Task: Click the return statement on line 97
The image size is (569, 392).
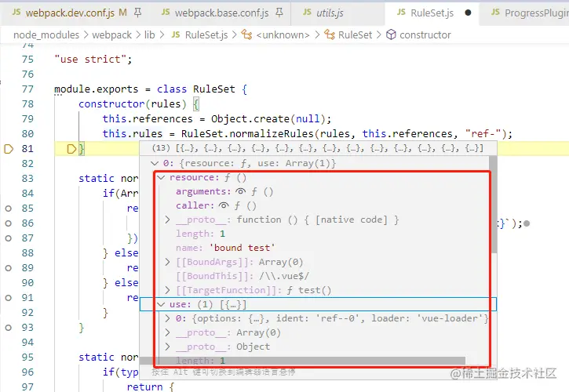Action: (x=144, y=387)
